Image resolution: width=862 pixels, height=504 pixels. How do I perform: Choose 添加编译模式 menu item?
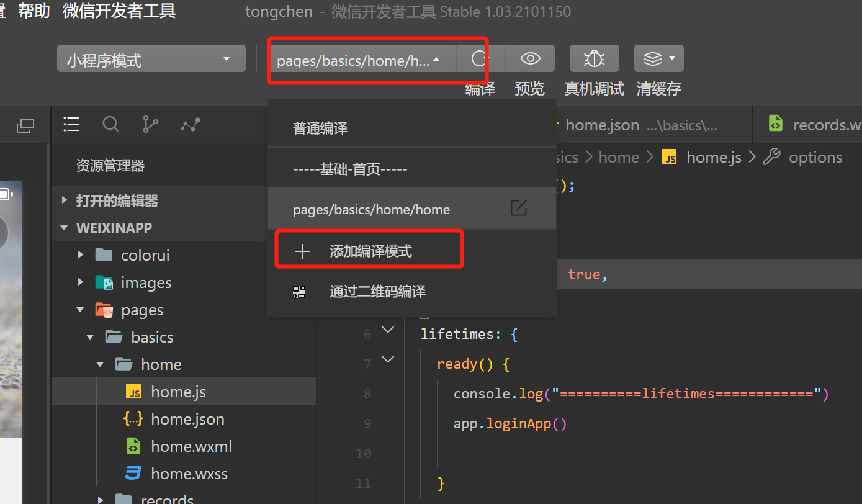click(x=411, y=251)
